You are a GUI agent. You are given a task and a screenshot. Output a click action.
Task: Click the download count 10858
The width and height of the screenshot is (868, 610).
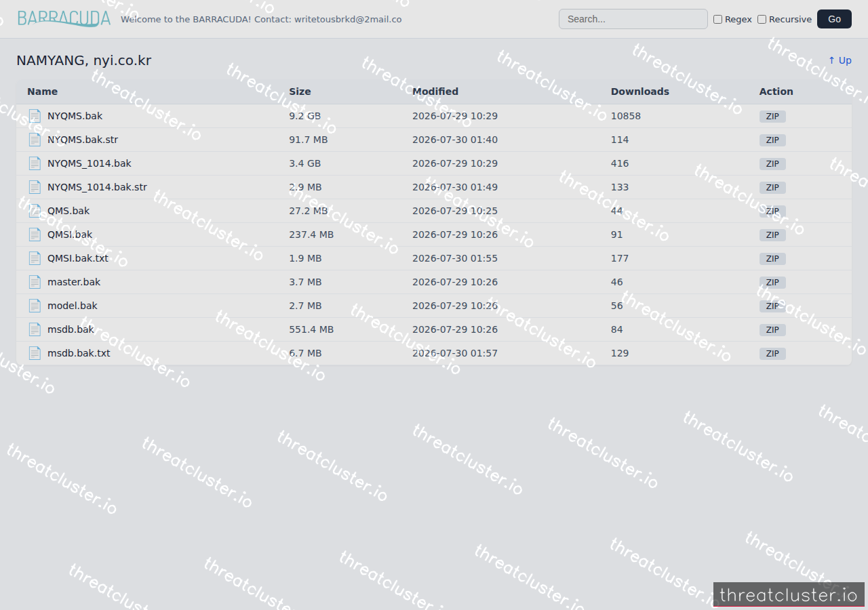[x=626, y=116]
